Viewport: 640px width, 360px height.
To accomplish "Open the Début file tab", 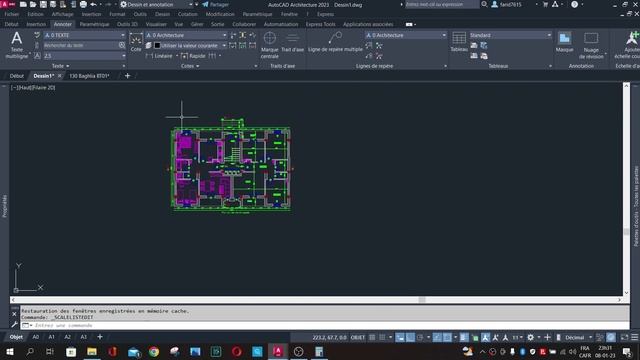I will click(x=17, y=76).
